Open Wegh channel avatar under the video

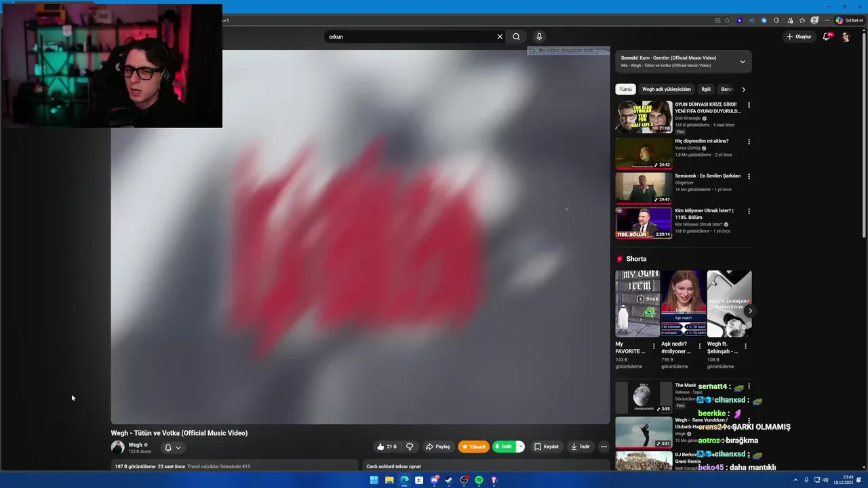click(117, 447)
